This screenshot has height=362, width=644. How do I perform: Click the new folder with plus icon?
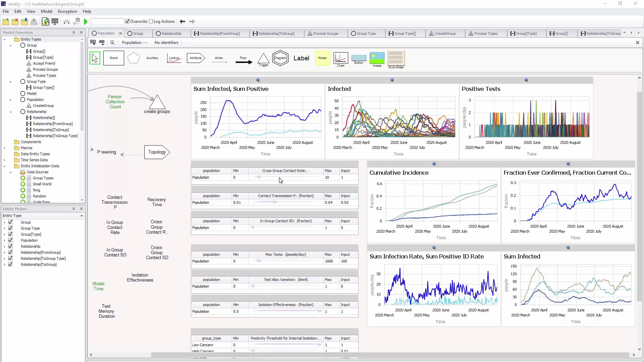pyautogui.click(x=6, y=21)
